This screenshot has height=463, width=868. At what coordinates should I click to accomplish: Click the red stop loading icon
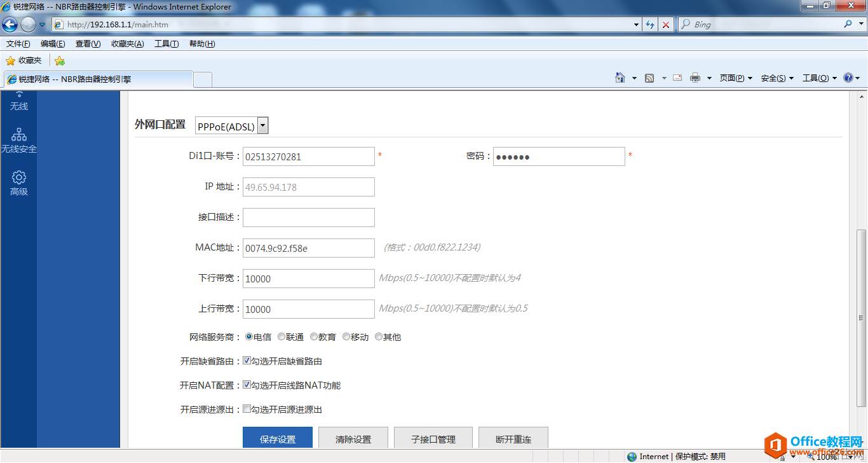click(x=665, y=25)
